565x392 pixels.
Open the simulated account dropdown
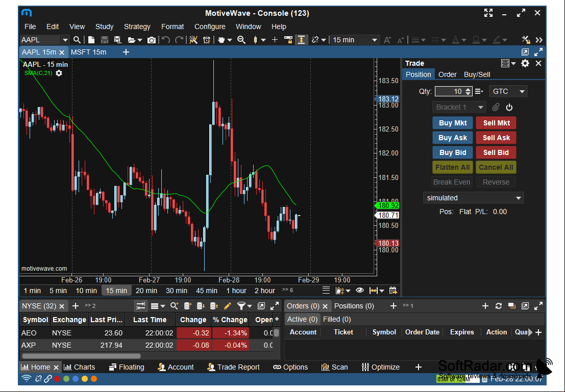[x=474, y=198]
